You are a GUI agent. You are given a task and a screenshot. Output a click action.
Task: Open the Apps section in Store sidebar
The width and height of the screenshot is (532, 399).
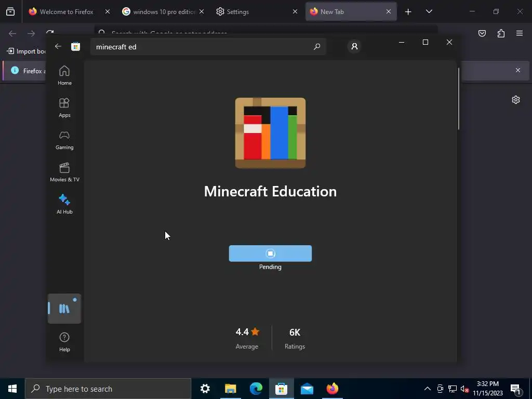coord(64,108)
